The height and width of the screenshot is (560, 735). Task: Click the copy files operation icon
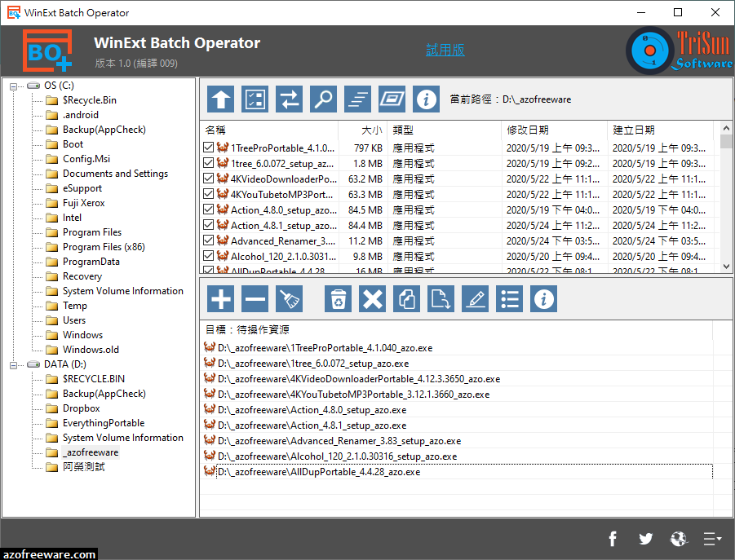tap(406, 298)
